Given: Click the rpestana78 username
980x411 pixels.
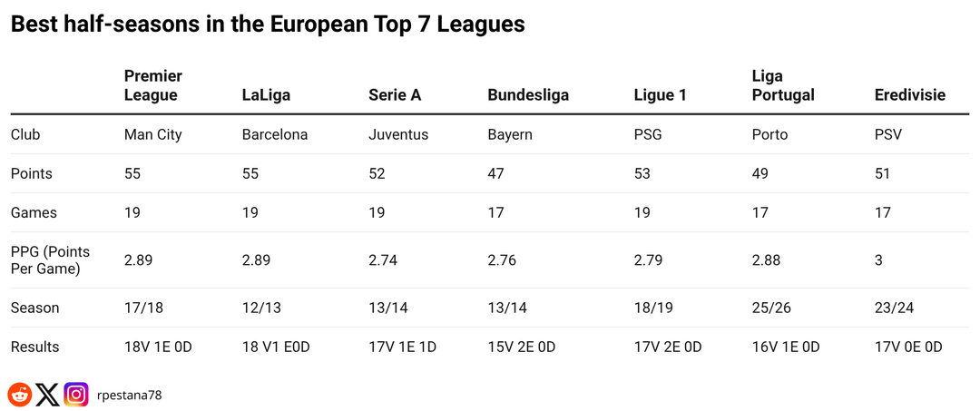Looking at the screenshot, I should 129,396.
